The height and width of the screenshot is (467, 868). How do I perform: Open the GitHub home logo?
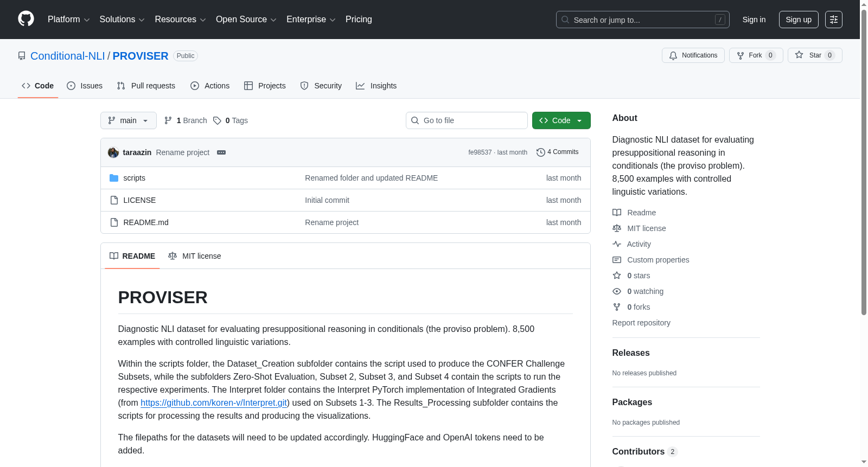tap(26, 19)
